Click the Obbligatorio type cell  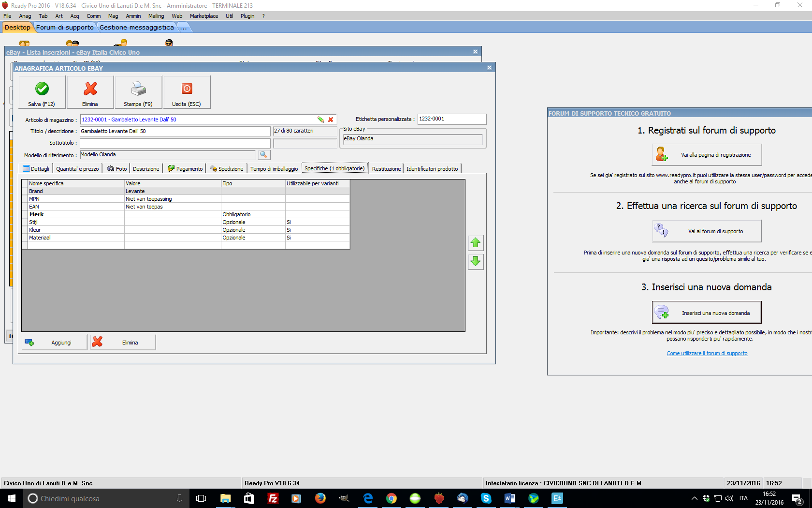point(253,214)
